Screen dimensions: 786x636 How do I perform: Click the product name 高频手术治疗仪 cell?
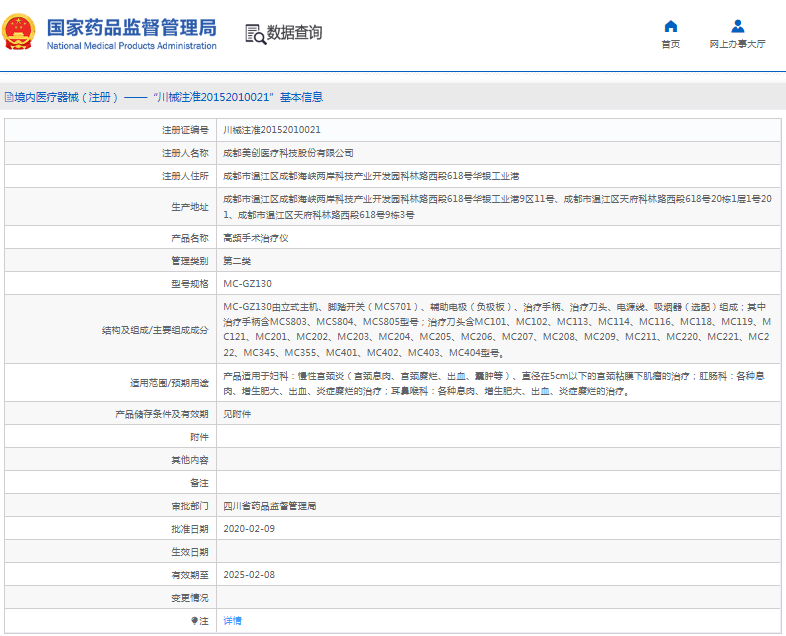[255, 239]
